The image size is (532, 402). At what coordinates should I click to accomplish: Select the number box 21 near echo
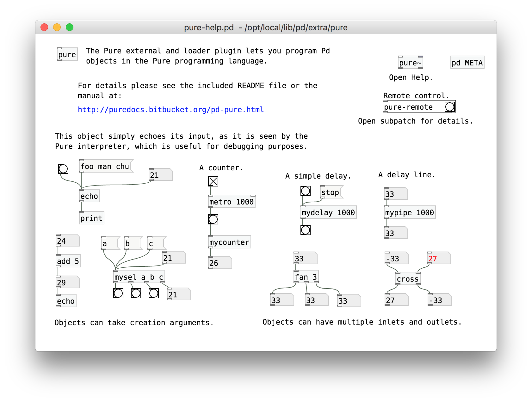[161, 175]
